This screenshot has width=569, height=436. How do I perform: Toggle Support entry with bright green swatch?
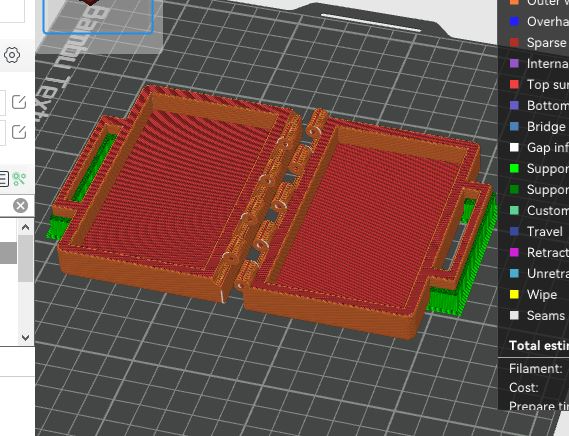tap(540, 168)
